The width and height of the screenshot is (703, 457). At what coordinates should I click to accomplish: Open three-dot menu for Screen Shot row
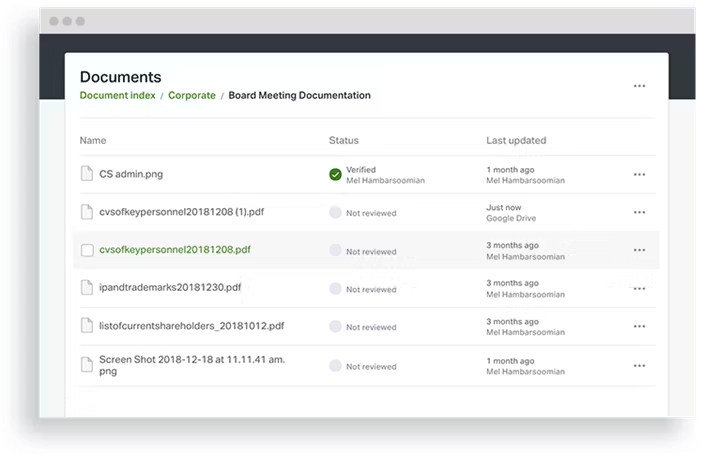pos(639,365)
